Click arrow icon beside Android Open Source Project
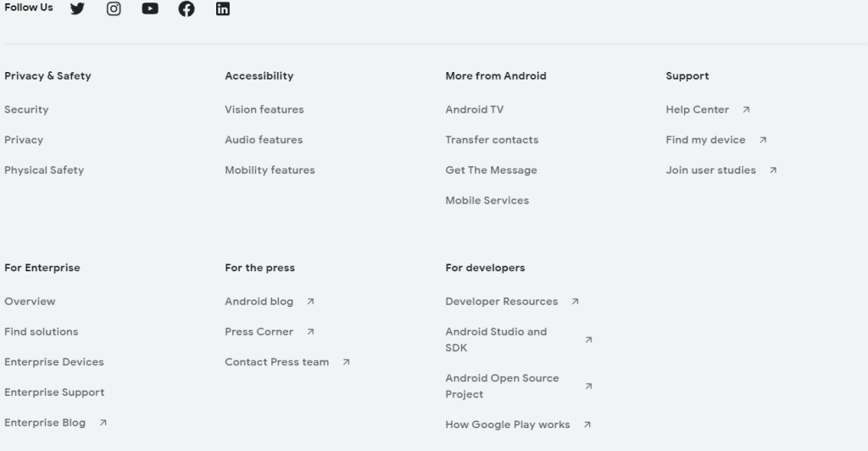This screenshot has width=868, height=451. 589,387
